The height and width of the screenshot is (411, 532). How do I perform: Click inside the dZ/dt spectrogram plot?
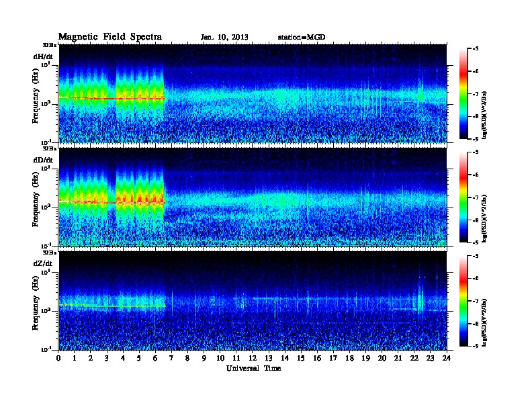pyautogui.click(x=253, y=301)
